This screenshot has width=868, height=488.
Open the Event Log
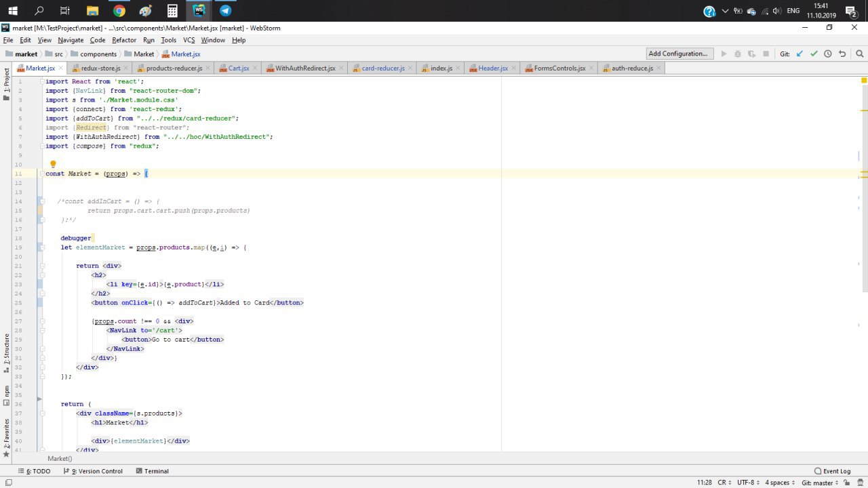pos(832,471)
